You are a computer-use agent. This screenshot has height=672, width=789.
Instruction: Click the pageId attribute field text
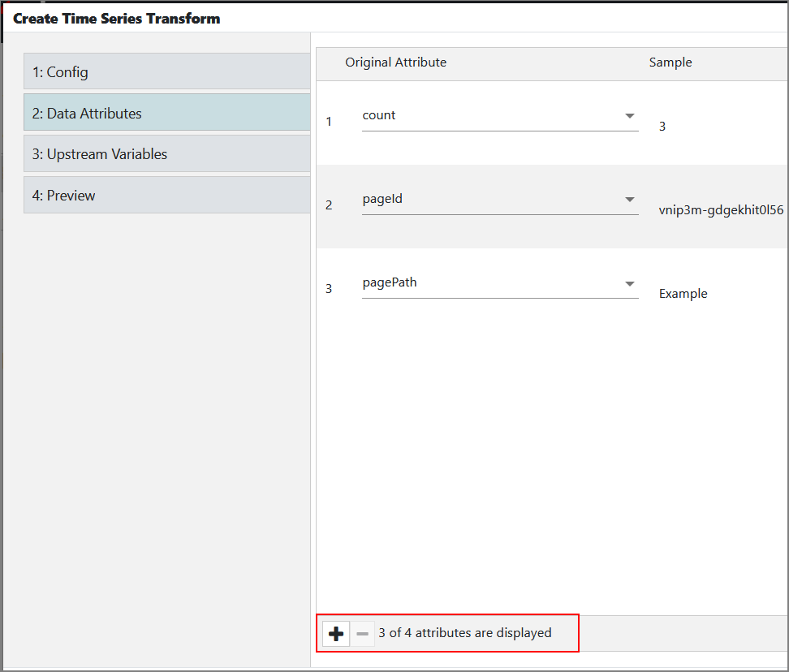382,199
